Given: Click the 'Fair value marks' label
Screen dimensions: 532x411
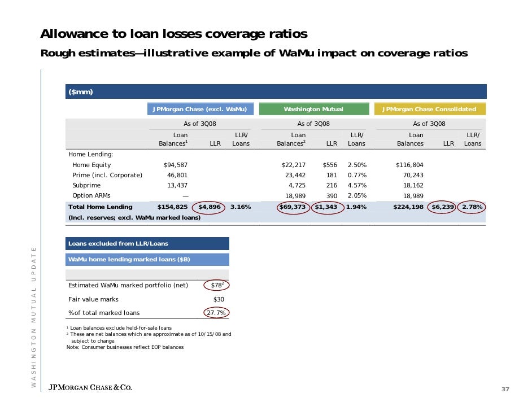Looking at the screenshot, I should [x=93, y=299].
